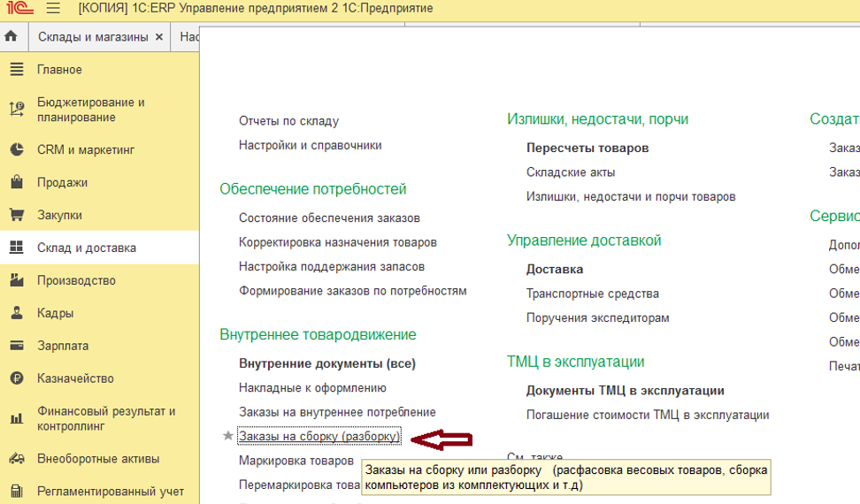The width and height of the screenshot is (860, 504).
Task: Open Накладные к оформлению
Action: pyautogui.click(x=312, y=388)
